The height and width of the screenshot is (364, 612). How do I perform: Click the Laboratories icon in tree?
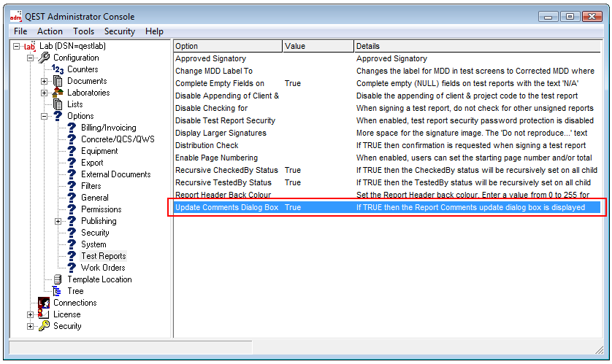click(x=58, y=93)
